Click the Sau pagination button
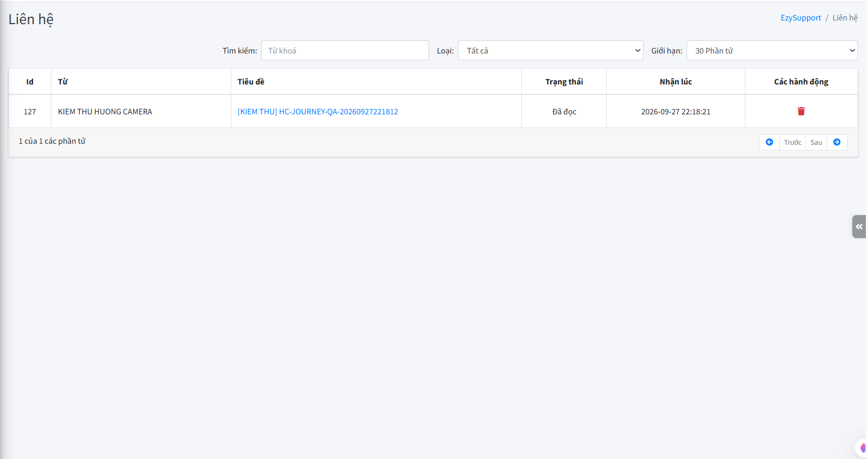Image resolution: width=868 pixels, height=459 pixels. (816, 142)
